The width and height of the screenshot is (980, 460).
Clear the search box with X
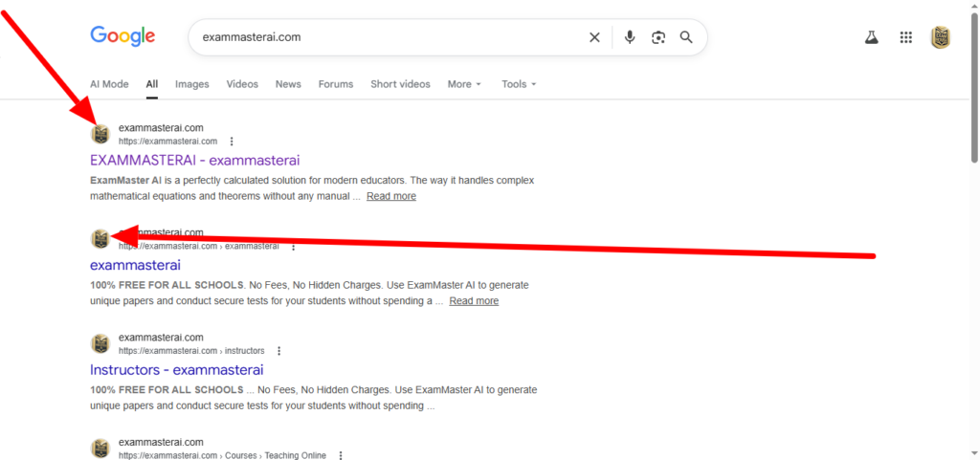[x=594, y=37]
